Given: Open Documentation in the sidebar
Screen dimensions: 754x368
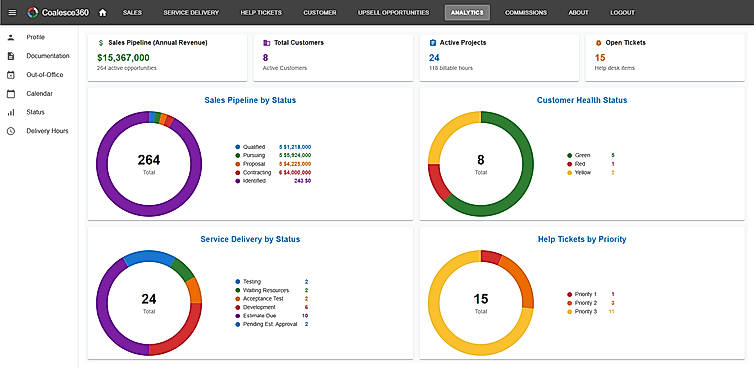Looking at the screenshot, I should tap(48, 56).
